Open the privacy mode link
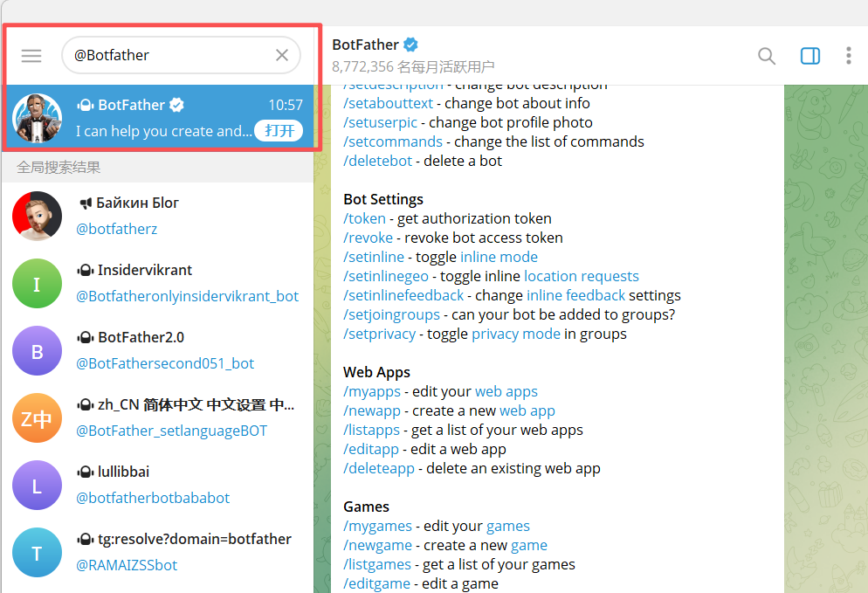 (x=516, y=334)
